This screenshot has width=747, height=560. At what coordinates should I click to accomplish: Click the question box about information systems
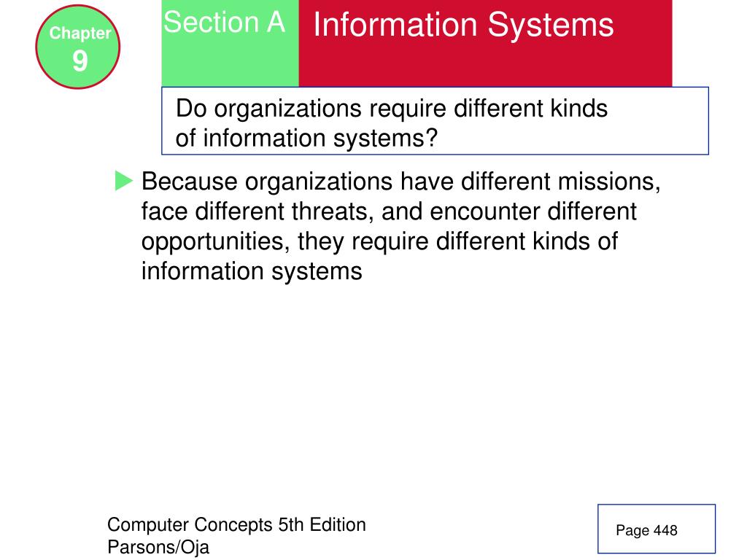point(435,121)
